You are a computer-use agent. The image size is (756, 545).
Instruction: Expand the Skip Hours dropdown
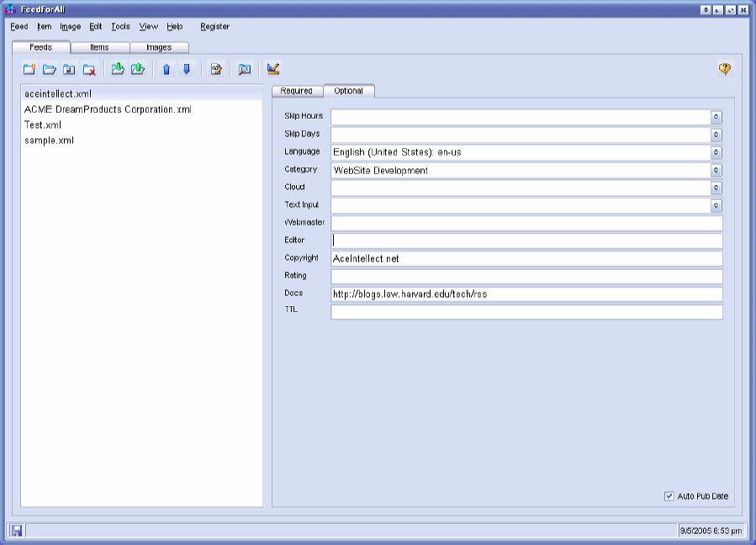(716, 117)
